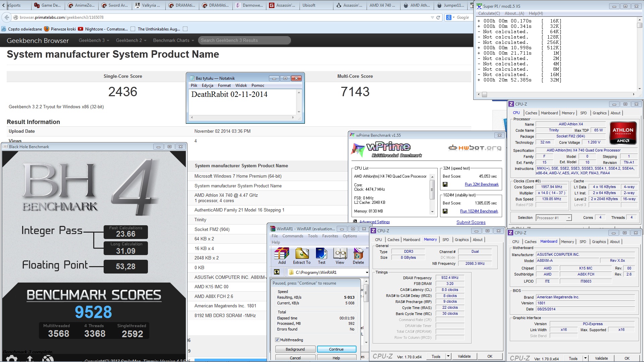Screen dimensions: 644x362
Task: Click the Background button in WinRAR dialog
Action: coord(295,349)
